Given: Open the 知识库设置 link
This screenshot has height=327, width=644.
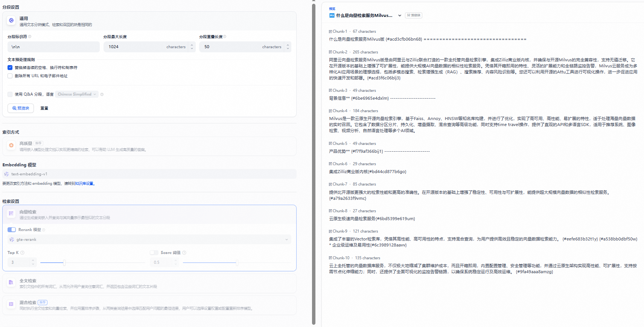Looking at the screenshot, I should click(x=84, y=184).
